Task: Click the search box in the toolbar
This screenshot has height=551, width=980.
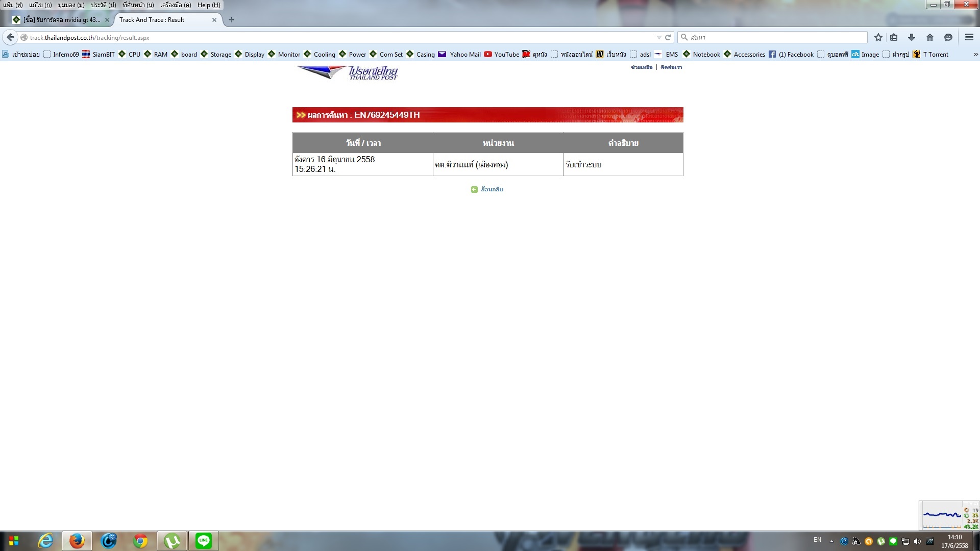Action: [x=776, y=37]
